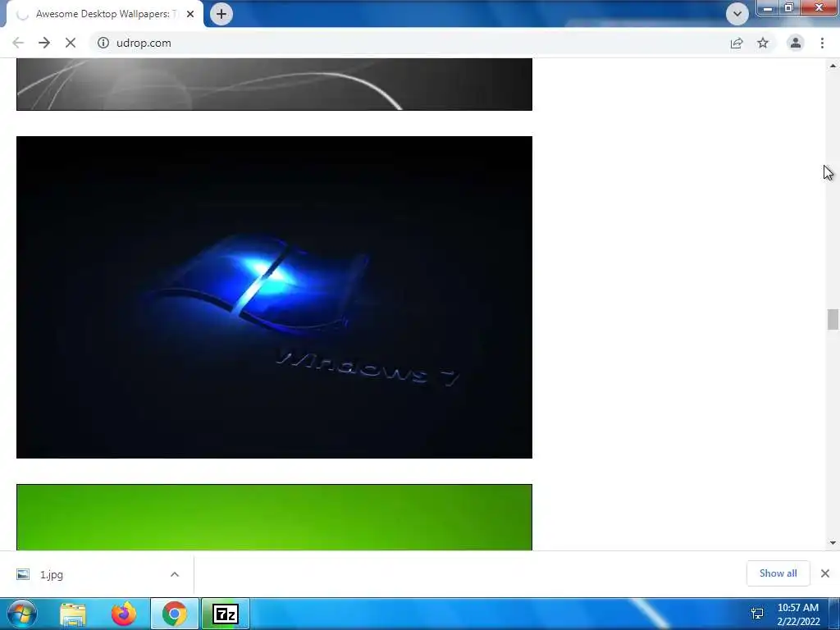
Task: Open the blue Windows 7 wallpaper image
Action: click(x=274, y=297)
